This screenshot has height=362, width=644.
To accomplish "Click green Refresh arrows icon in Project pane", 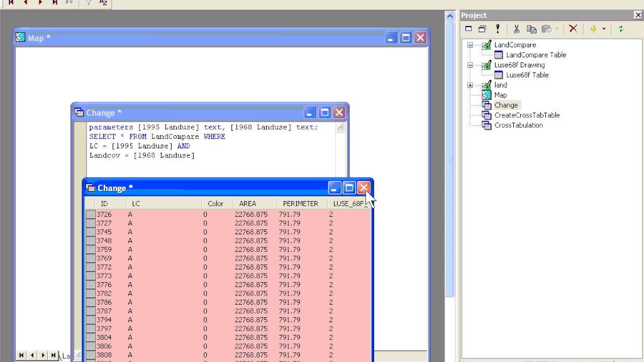I will 621,29.
